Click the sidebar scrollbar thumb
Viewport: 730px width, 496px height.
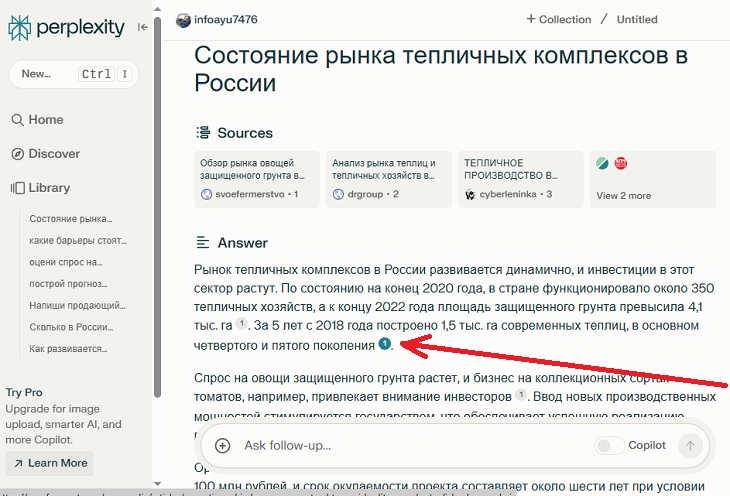coord(157,207)
